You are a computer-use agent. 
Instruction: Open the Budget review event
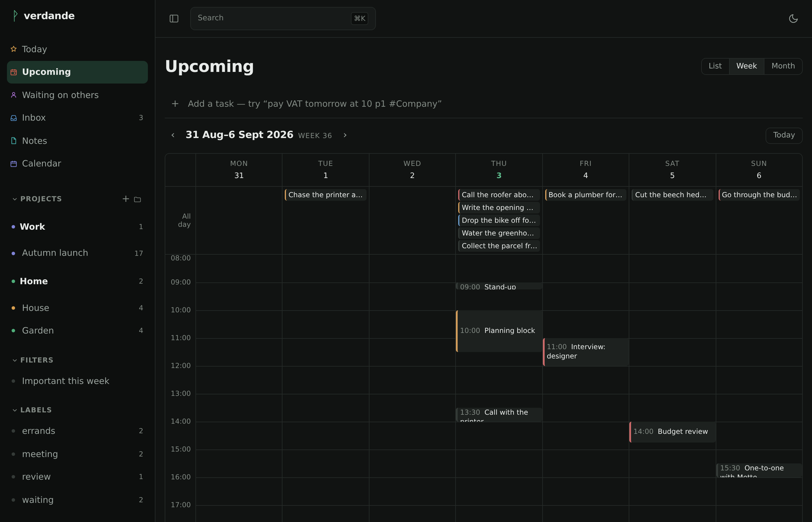point(673,432)
